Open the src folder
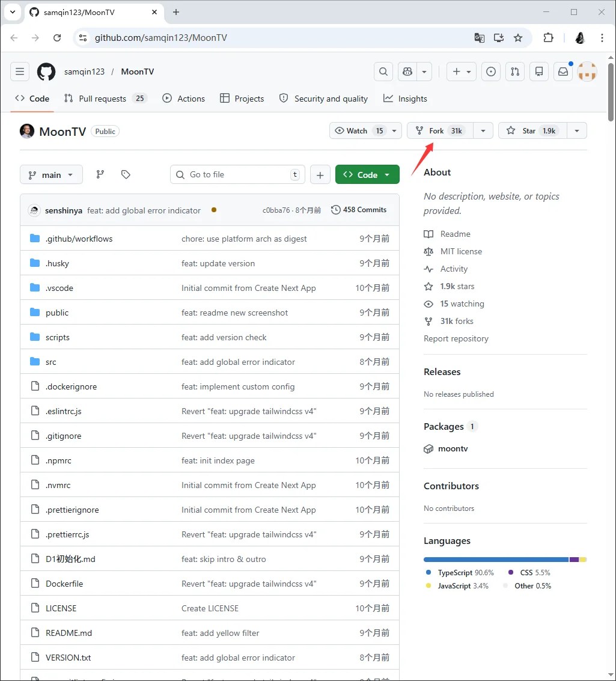This screenshot has height=681, width=616. point(51,362)
